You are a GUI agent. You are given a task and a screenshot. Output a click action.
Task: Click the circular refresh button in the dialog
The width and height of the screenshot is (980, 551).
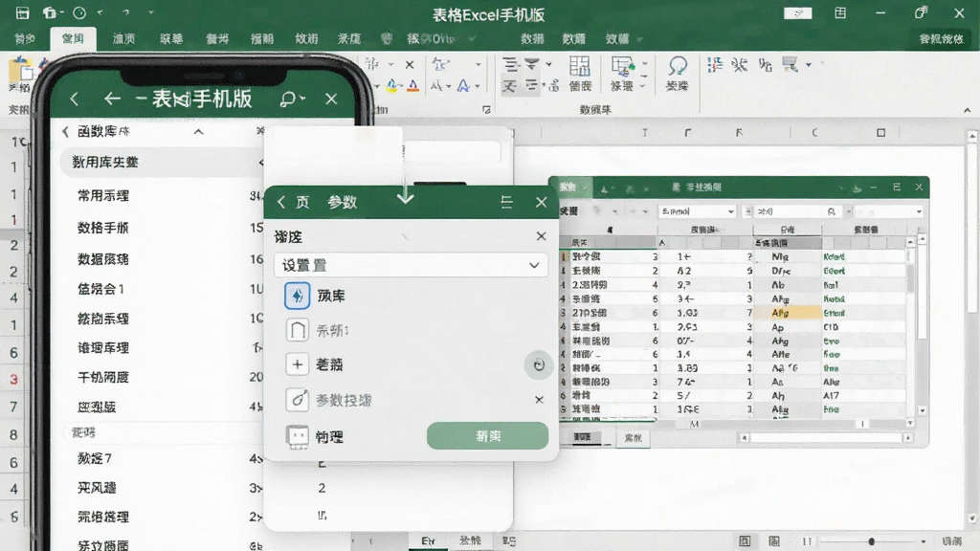pos(538,364)
